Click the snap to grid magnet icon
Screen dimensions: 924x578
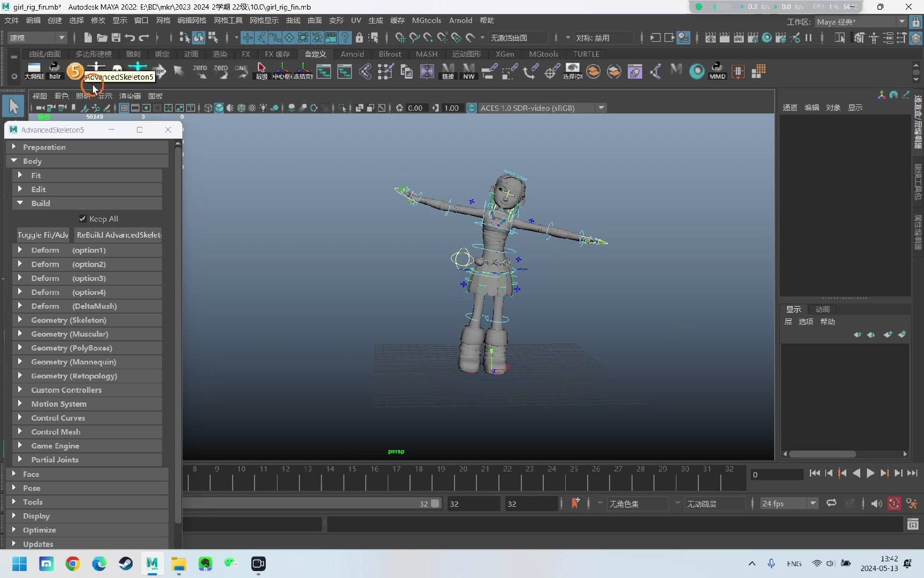pyautogui.click(x=400, y=37)
